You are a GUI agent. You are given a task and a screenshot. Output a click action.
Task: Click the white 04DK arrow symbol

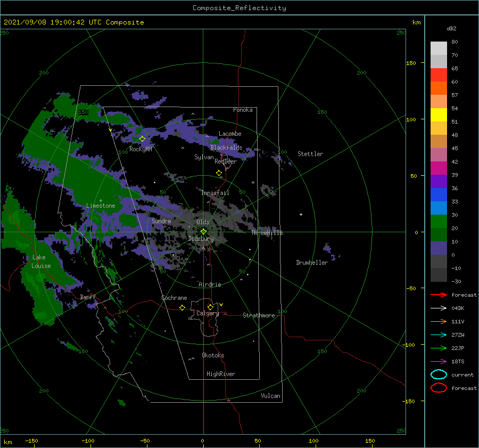[439, 308]
